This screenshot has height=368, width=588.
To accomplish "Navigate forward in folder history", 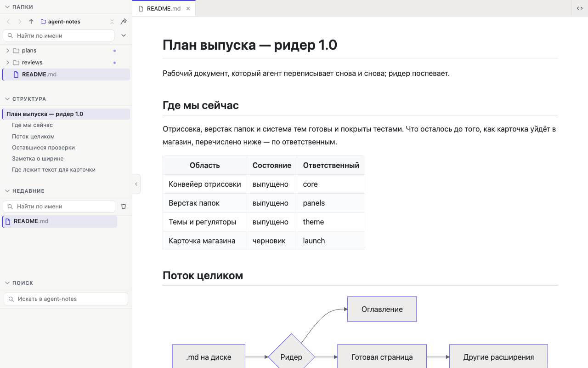I will coord(20,22).
